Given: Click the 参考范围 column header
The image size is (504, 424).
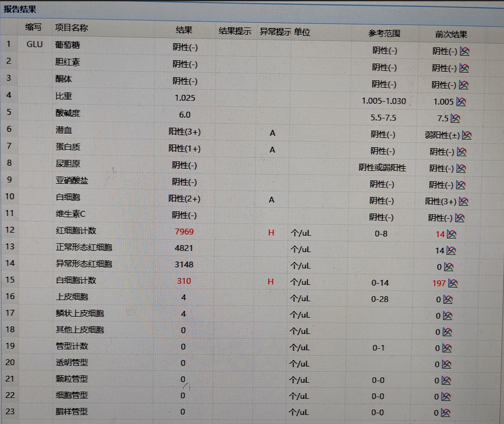Looking at the screenshot, I should 384,33.
